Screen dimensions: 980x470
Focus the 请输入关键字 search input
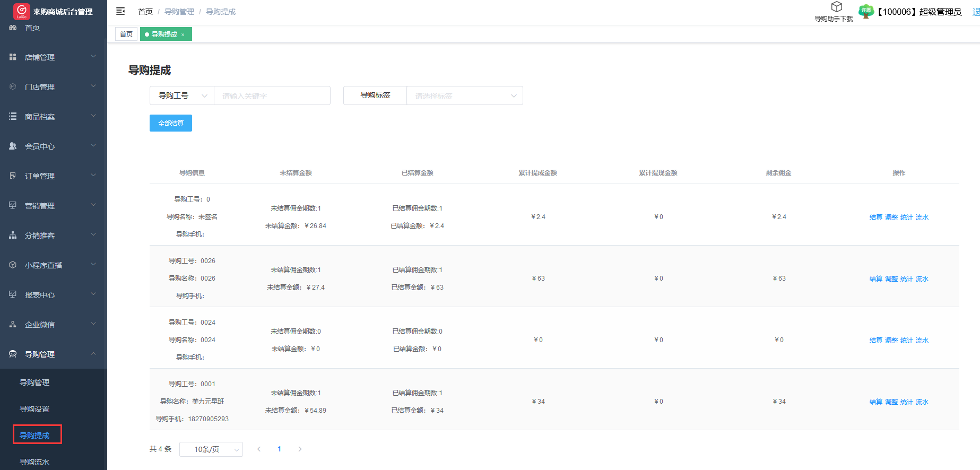click(272, 95)
